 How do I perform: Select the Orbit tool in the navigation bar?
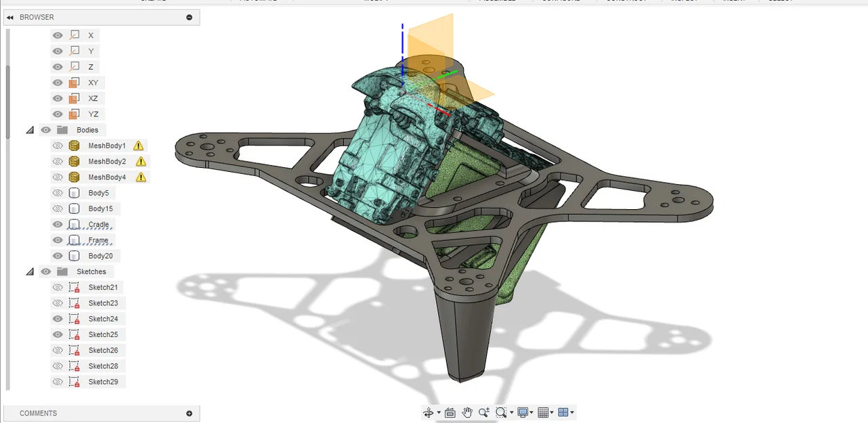[x=429, y=412]
